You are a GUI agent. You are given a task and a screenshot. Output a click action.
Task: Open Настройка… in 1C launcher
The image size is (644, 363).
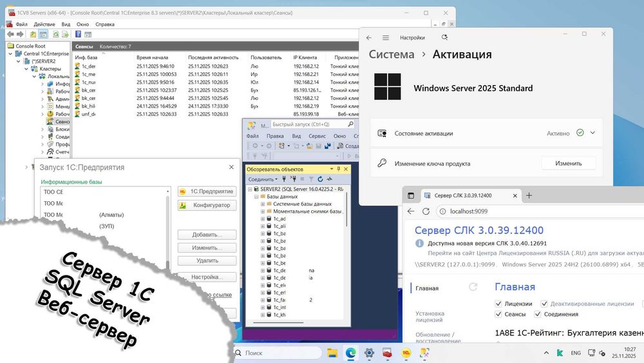coord(207,277)
